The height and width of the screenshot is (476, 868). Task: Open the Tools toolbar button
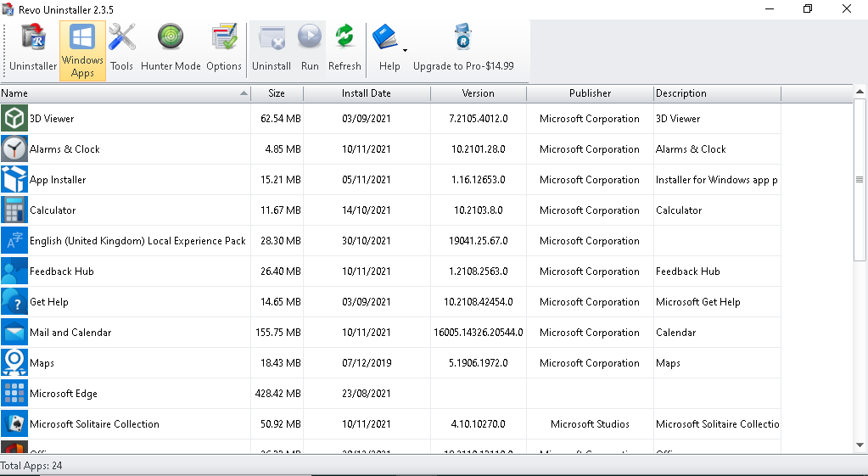click(122, 51)
